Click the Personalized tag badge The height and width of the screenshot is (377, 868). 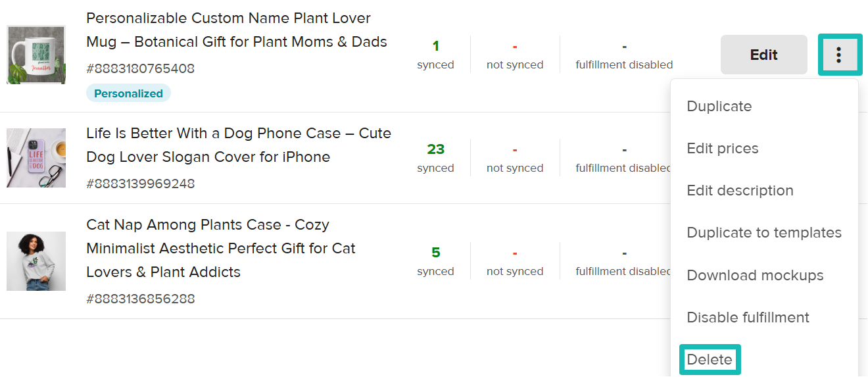[128, 93]
